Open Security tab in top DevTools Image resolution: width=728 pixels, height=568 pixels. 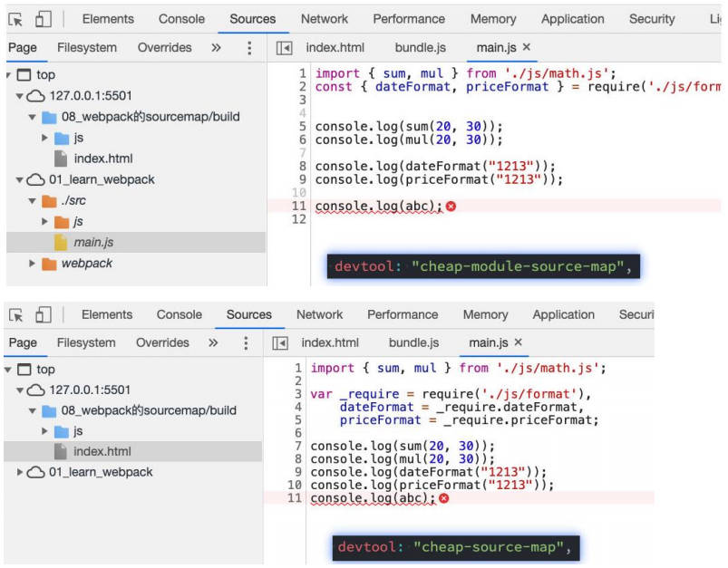point(652,19)
